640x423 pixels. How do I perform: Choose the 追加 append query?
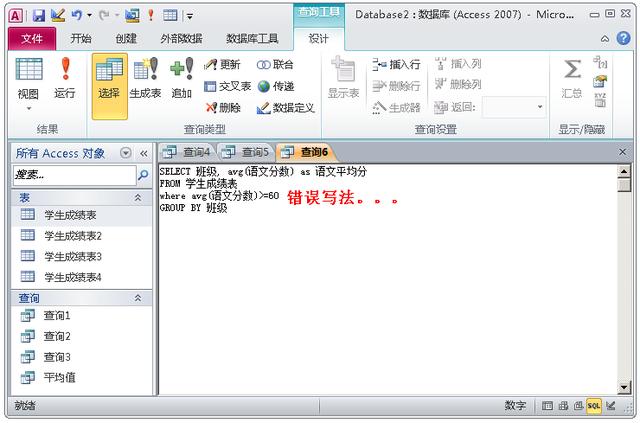[182, 78]
